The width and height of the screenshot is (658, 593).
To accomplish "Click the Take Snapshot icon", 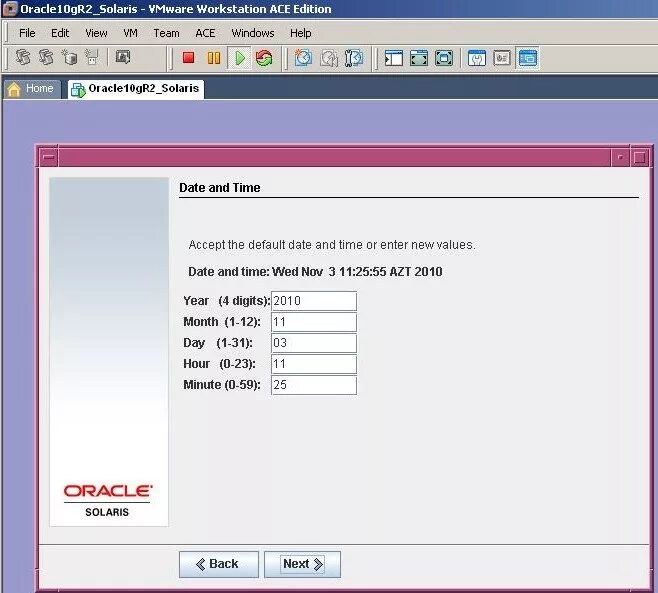I will 303,58.
